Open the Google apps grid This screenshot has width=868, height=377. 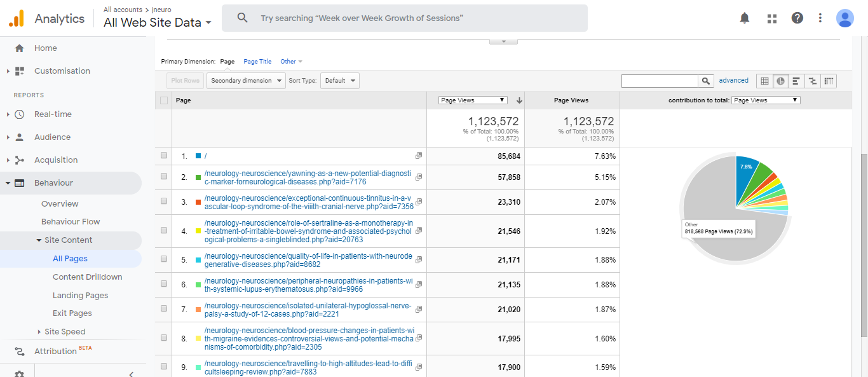772,18
